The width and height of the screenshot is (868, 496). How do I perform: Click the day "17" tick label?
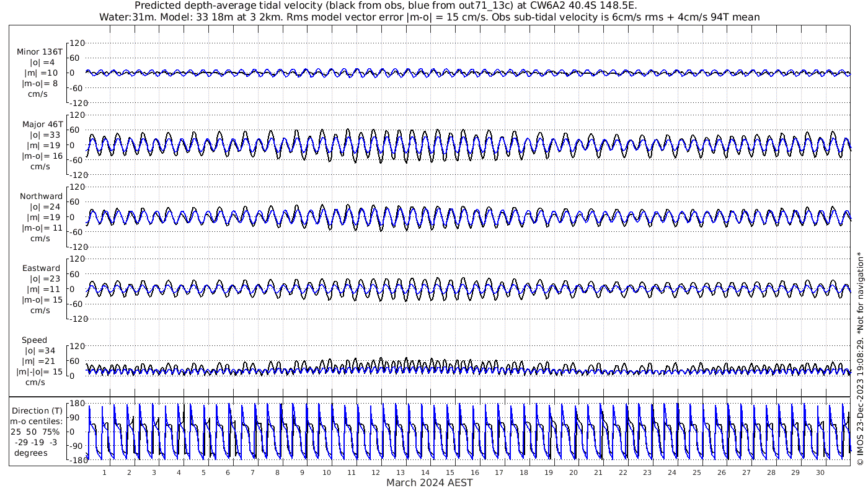click(x=499, y=472)
